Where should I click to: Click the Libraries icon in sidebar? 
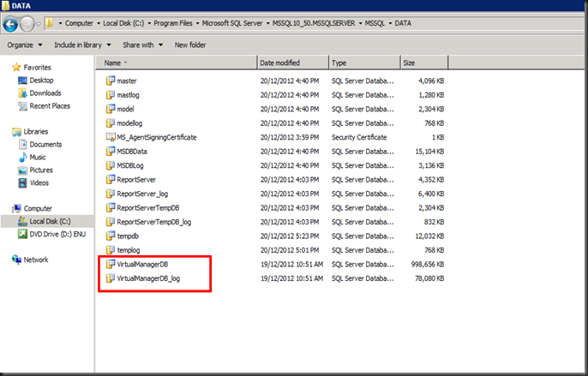[16, 132]
